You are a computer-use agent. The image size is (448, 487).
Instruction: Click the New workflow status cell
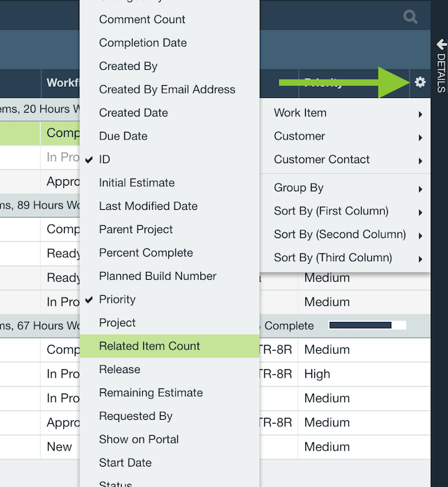pos(60,447)
